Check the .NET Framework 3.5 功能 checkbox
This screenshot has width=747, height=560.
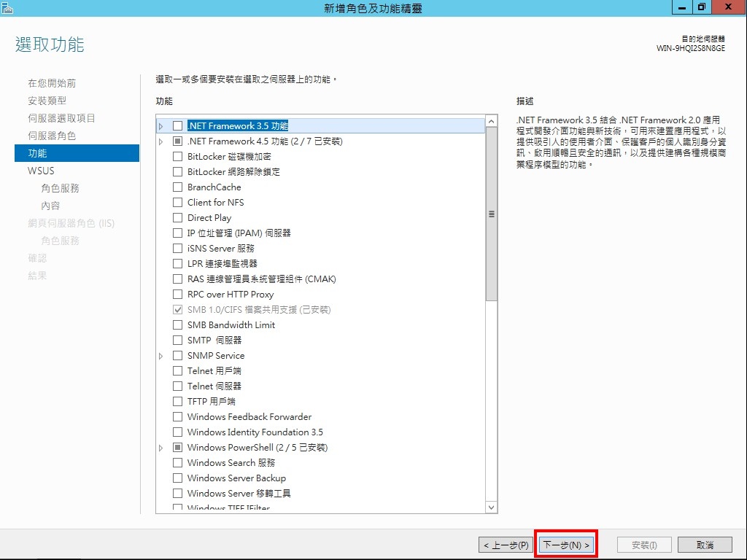178,125
